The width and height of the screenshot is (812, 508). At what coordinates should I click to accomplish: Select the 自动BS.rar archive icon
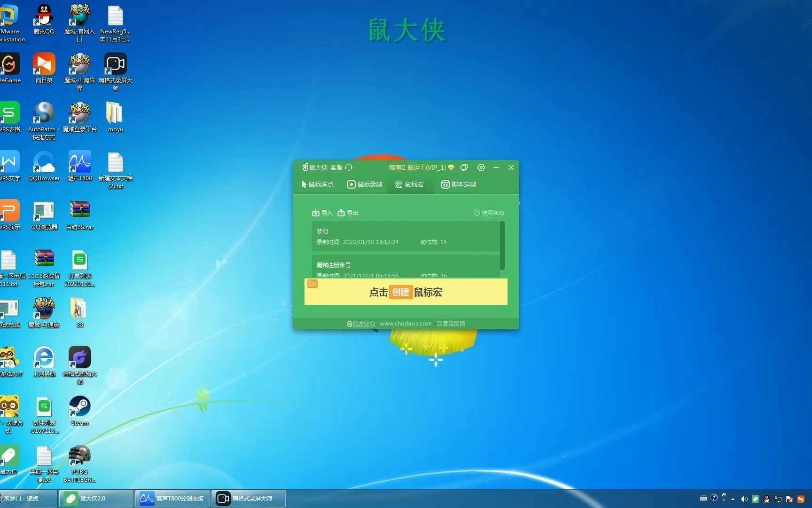coord(79,215)
